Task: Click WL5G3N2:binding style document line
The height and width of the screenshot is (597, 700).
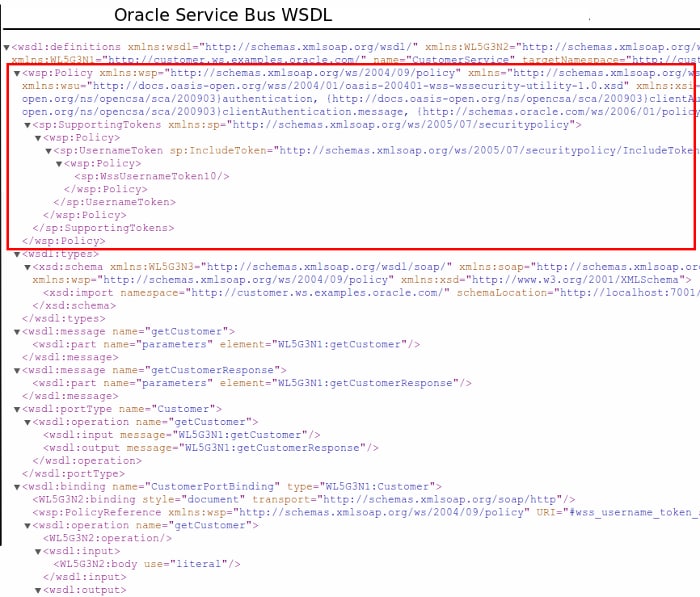Action: tap(304, 500)
